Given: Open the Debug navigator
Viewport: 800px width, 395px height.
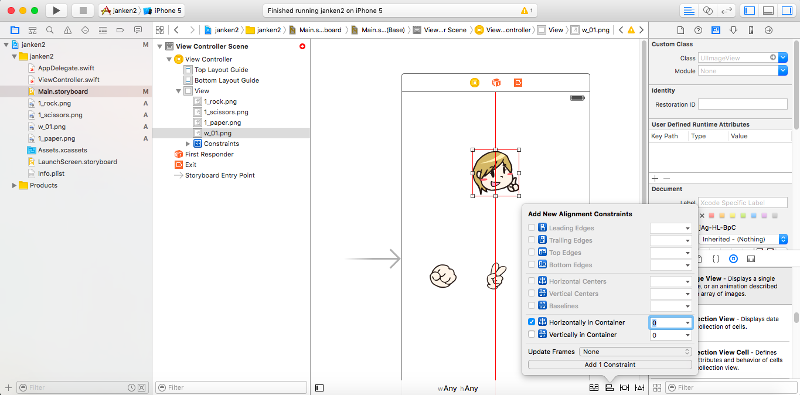Looking at the screenshot, I should point(103,30).
